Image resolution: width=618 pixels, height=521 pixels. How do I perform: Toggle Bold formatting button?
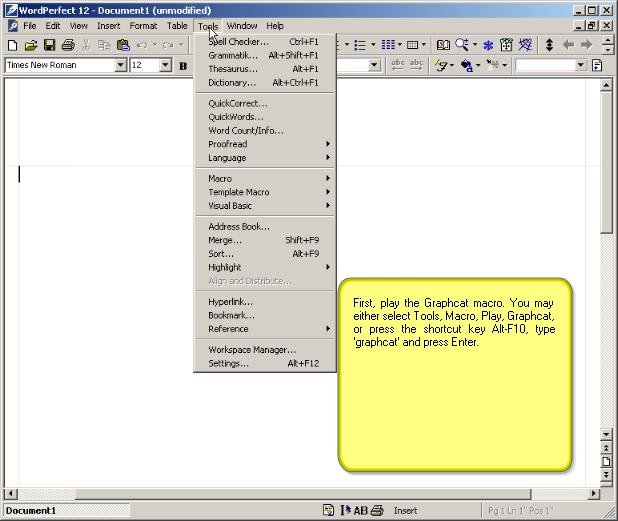click(183, 65)
